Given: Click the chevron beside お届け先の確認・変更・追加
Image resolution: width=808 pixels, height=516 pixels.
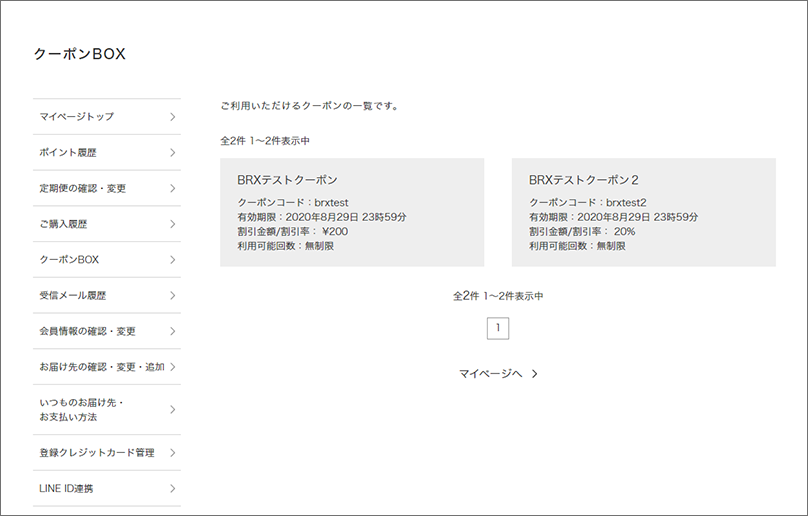Looking at the screenshot, I should (172, 367).
